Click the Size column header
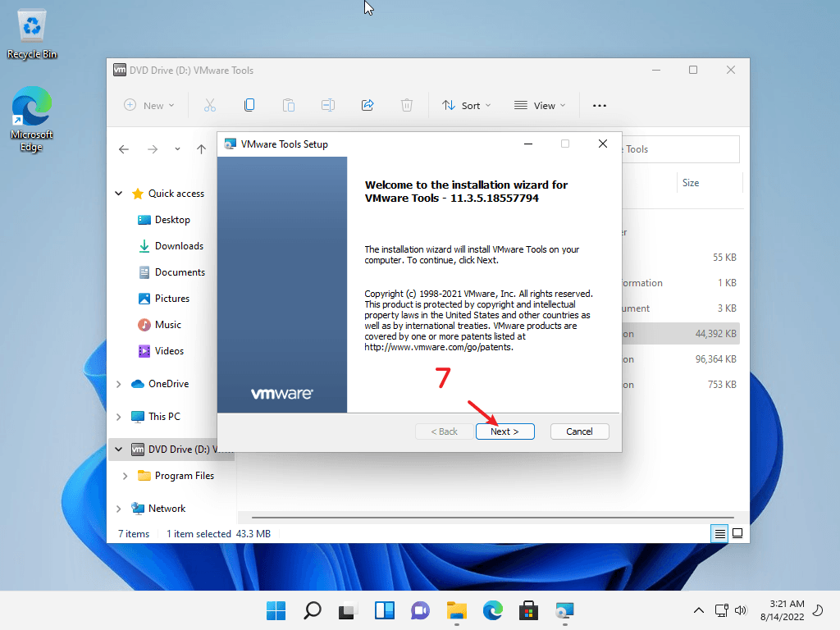 pos(691,183)
